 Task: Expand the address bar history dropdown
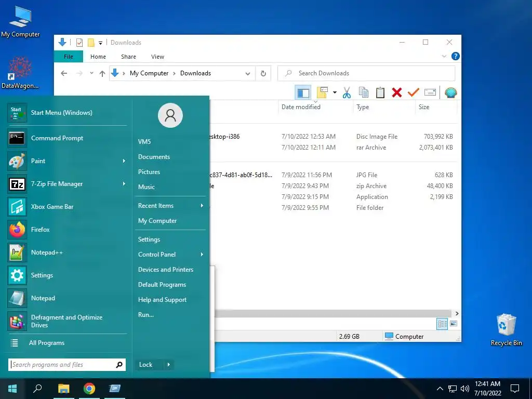[248, 74]
